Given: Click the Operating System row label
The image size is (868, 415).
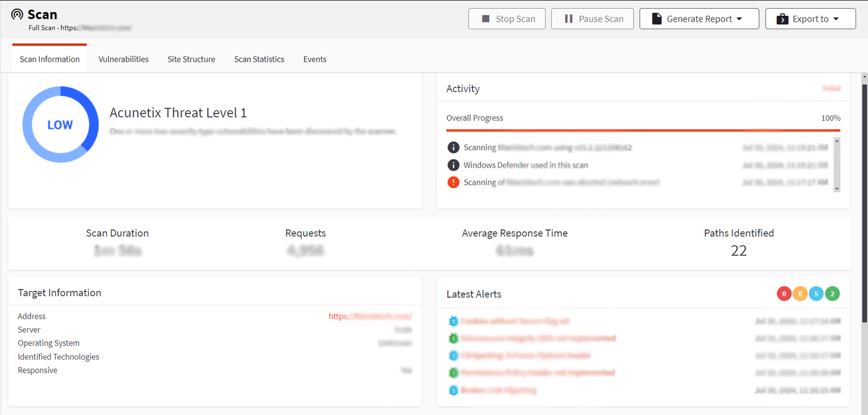Looking at the screenshot, I should [x=49, y=343].
